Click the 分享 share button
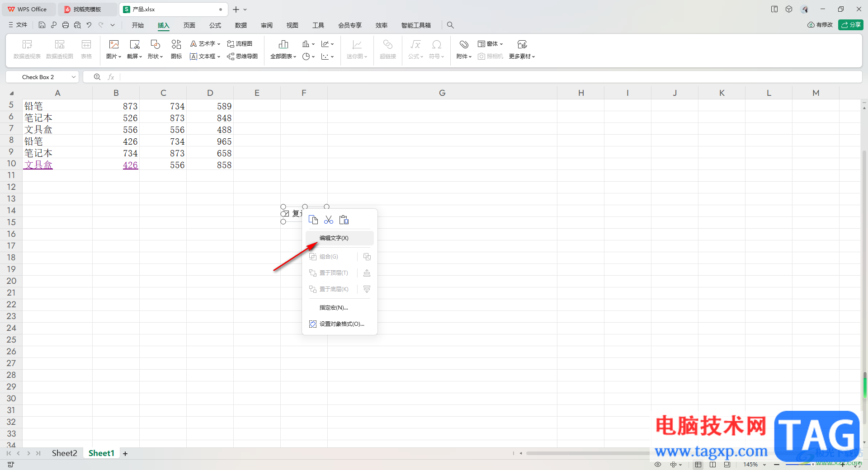This screenshot has width=868, height=470. [851, 25]
